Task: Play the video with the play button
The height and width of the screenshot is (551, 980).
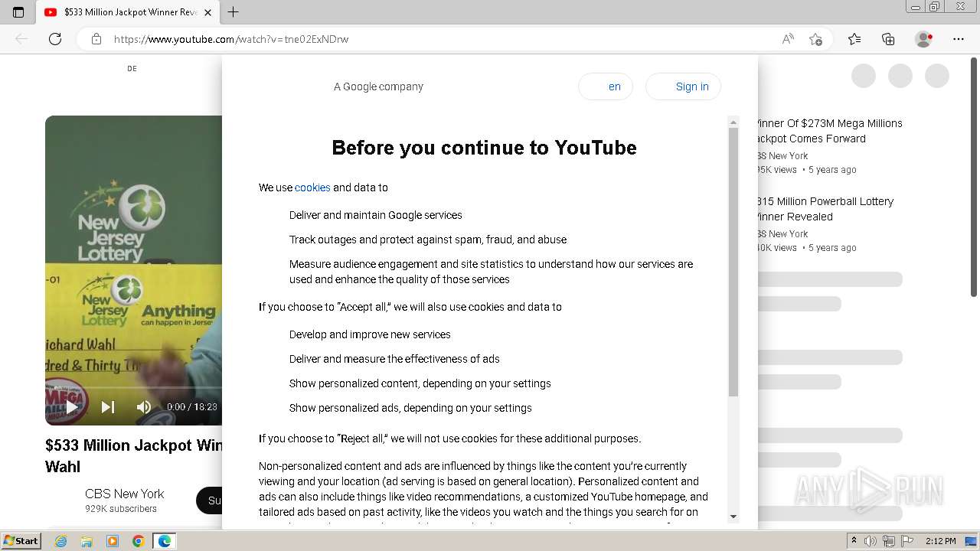Action: pyautogui.click(x=72, y=407)
